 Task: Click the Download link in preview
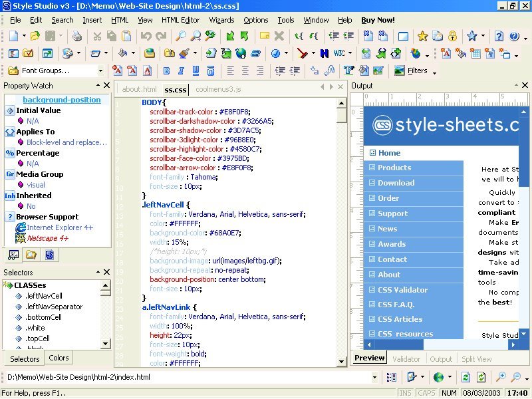coord(396,183)
